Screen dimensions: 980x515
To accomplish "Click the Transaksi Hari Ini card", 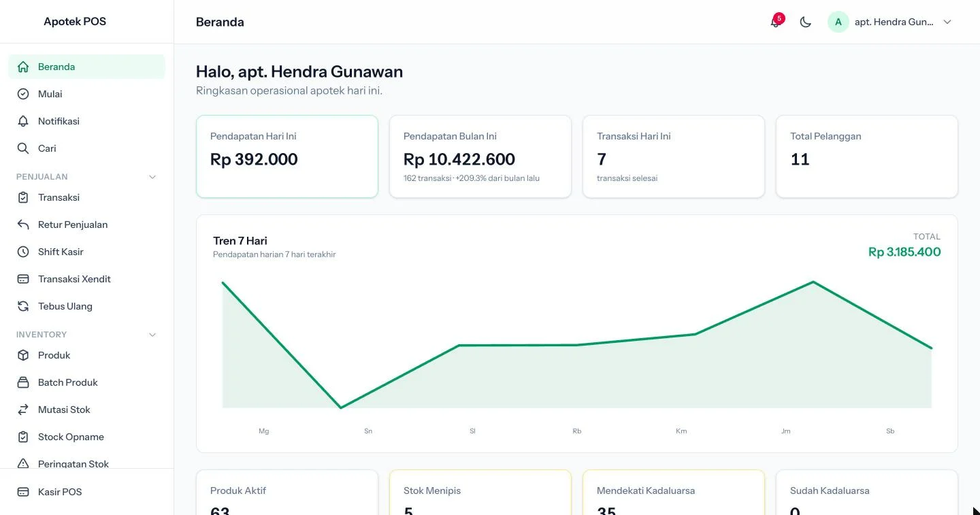I will pos(674,156).
